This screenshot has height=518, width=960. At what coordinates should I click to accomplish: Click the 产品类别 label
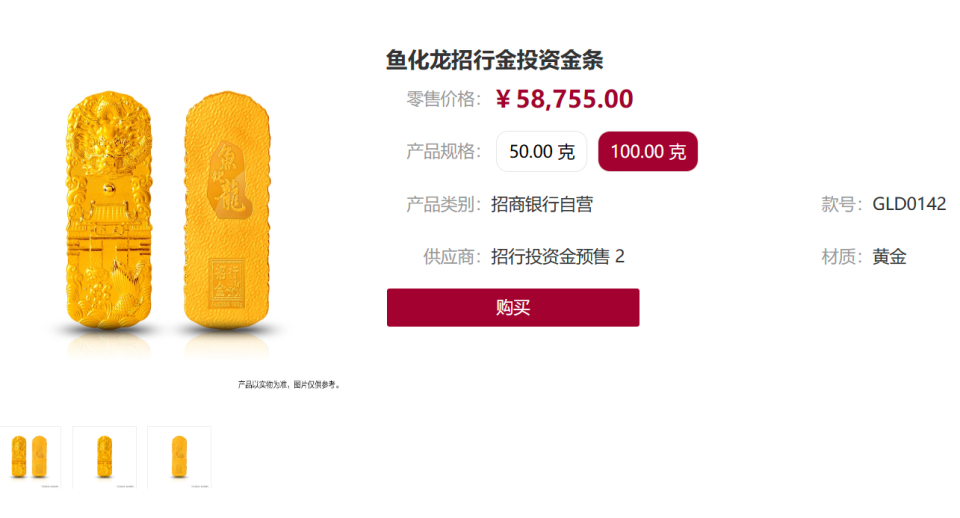(x=444, y=204)
